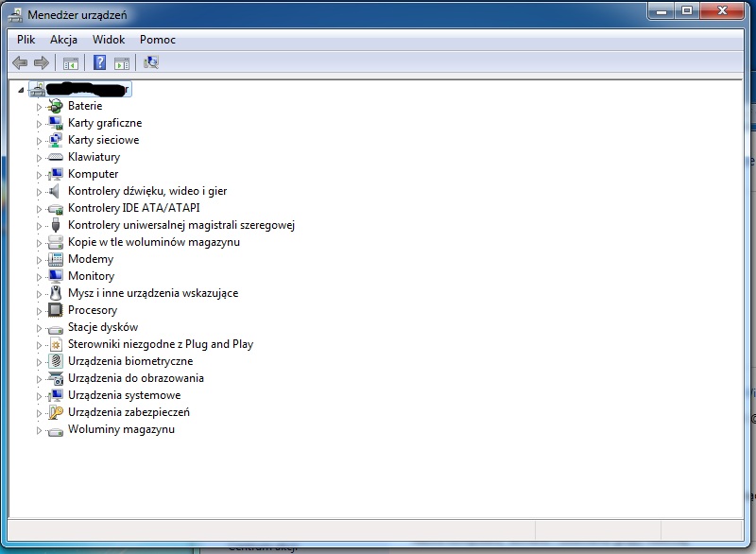Expand the Woluminy magazynu node
The height and width of the screenshot is (554, 756).
coord(39,430)
